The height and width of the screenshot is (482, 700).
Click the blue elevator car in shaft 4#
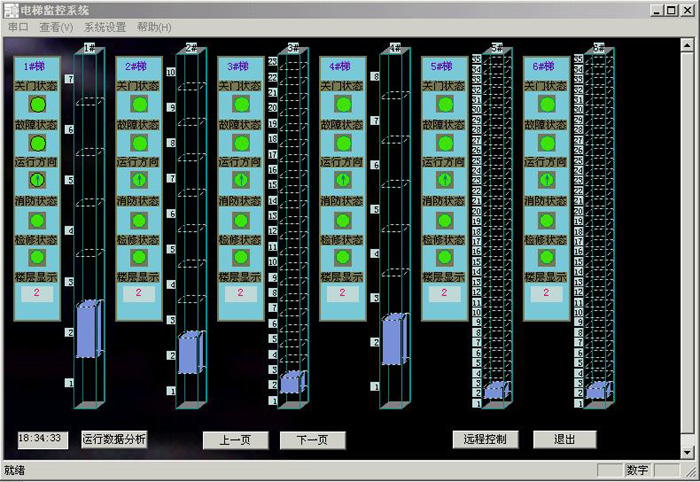pos(394,338)
